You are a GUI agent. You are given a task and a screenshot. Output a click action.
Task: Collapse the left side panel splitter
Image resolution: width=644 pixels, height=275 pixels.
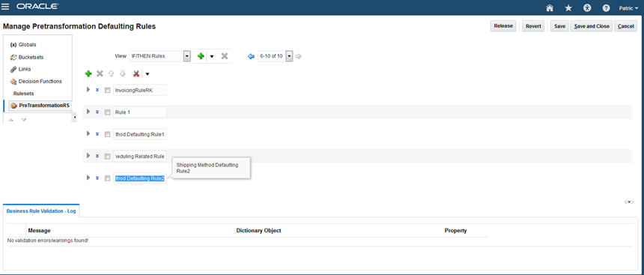75,118
